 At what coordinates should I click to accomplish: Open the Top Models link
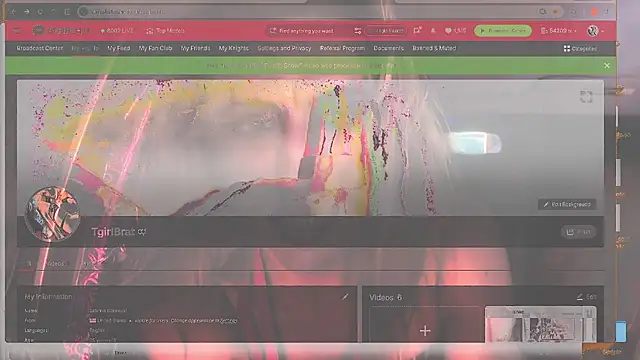point(166,31)
